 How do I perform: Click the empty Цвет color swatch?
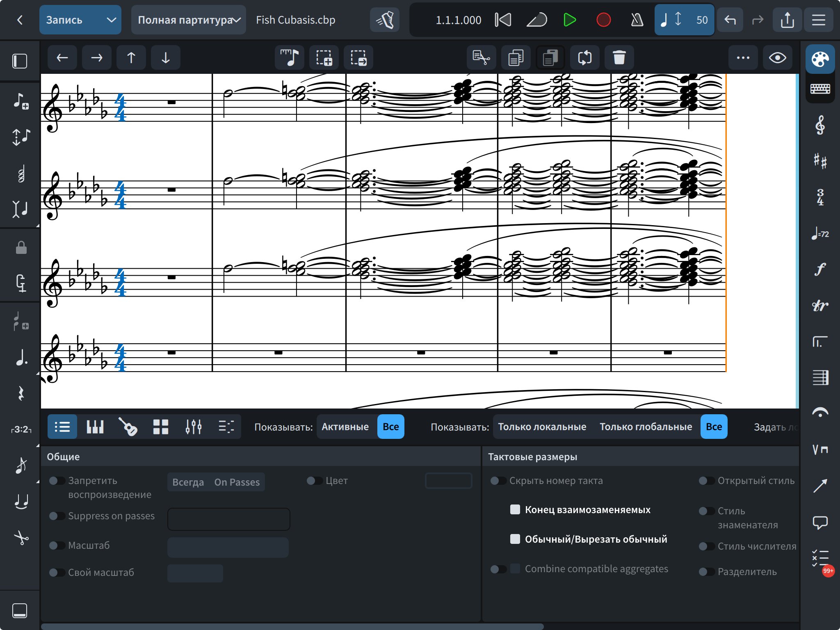coord(448,480)
